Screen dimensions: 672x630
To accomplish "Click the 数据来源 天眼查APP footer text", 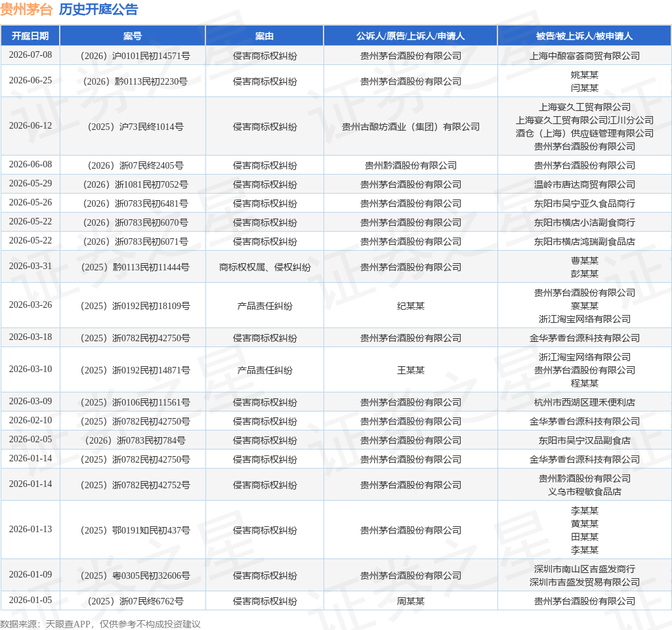I will [100, 624].
